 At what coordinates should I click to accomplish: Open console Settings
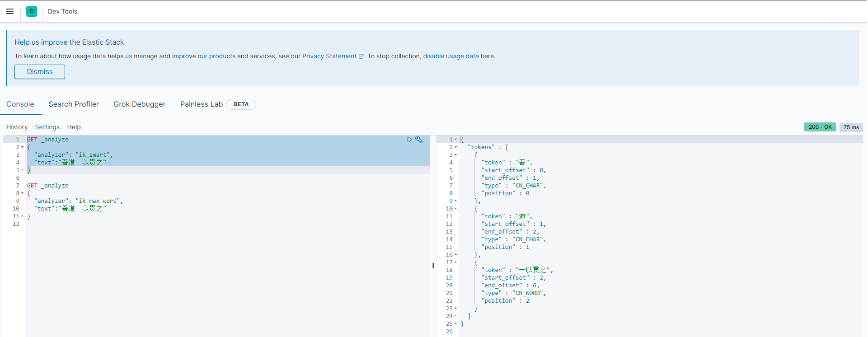[47, 127]
